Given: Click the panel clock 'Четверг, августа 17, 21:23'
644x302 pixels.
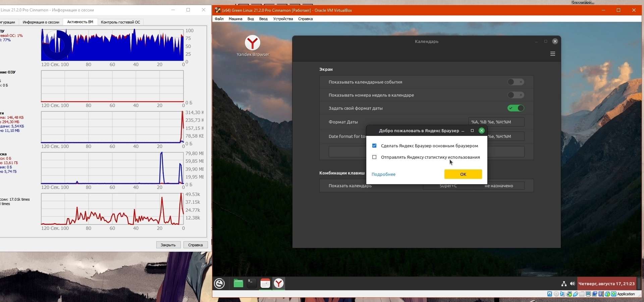Looking at the screenshot, I should (607, 284).
